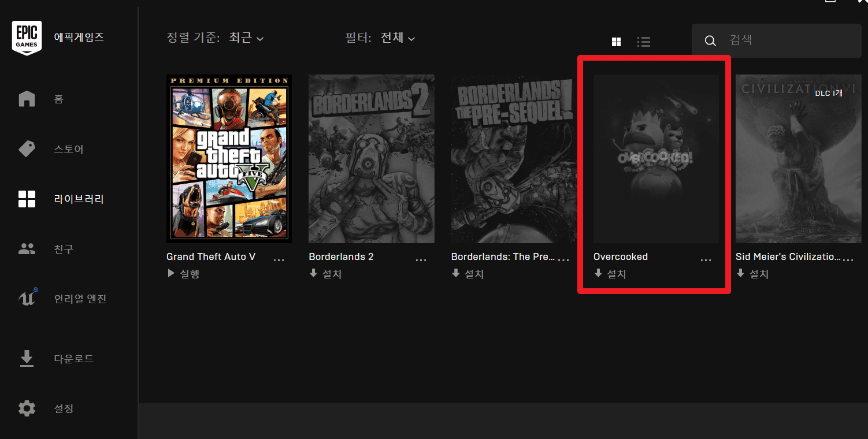Open the 스토어 tag icon
Screen dimensions: 868x439
pyautogui.click(x=27, y=149)
